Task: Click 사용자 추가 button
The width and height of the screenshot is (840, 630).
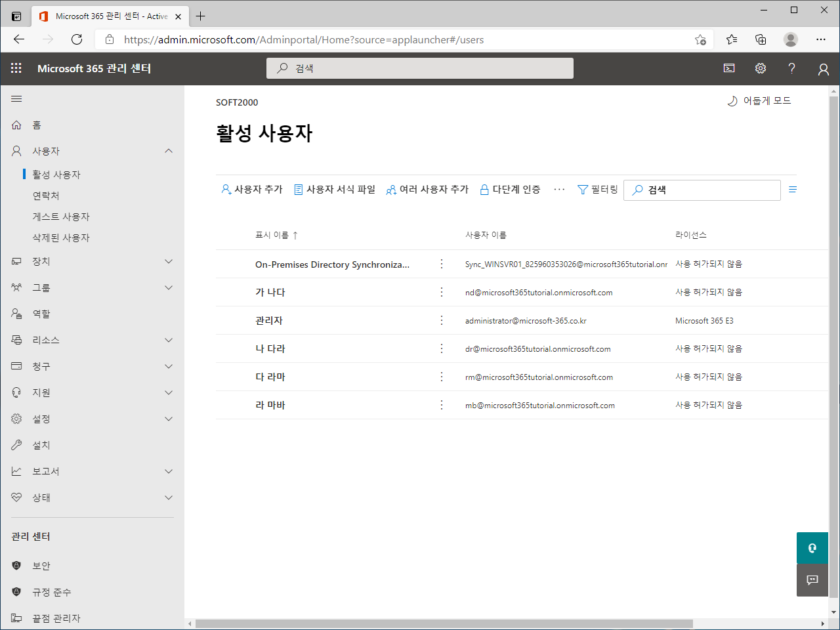Action: (252, 190)
